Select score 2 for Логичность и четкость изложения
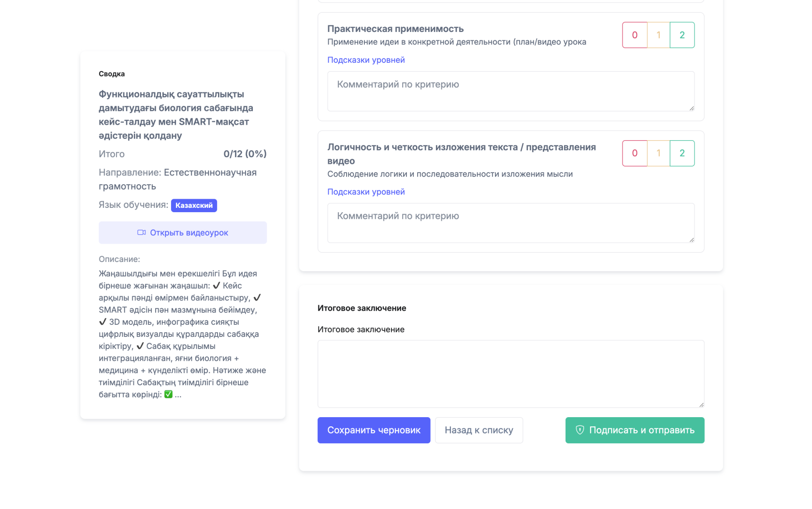 (682, 153)
